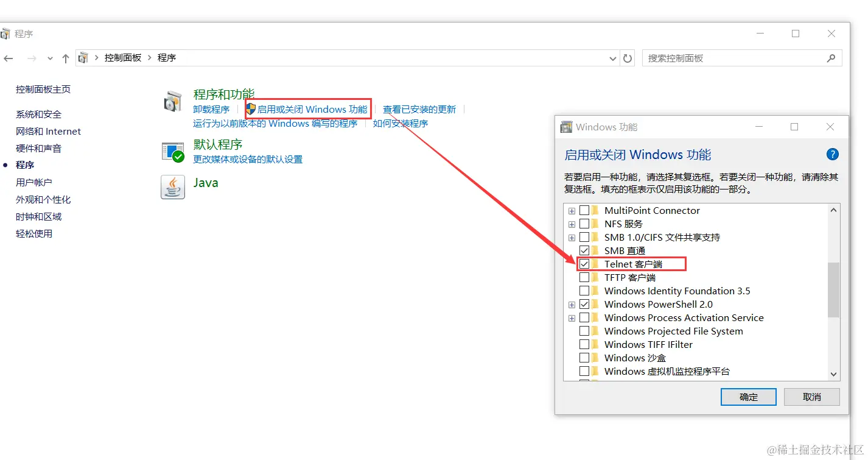
Task: Enable Windows Projected File System checkbox
Action: pyautogui.click(x=584, y=331)
